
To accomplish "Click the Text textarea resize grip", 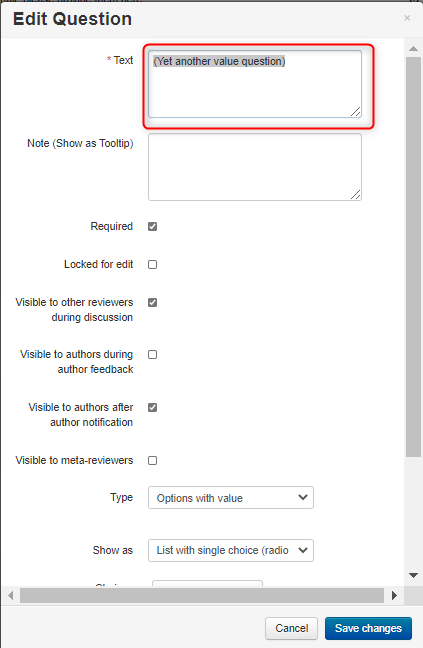I will pos(356,111).
